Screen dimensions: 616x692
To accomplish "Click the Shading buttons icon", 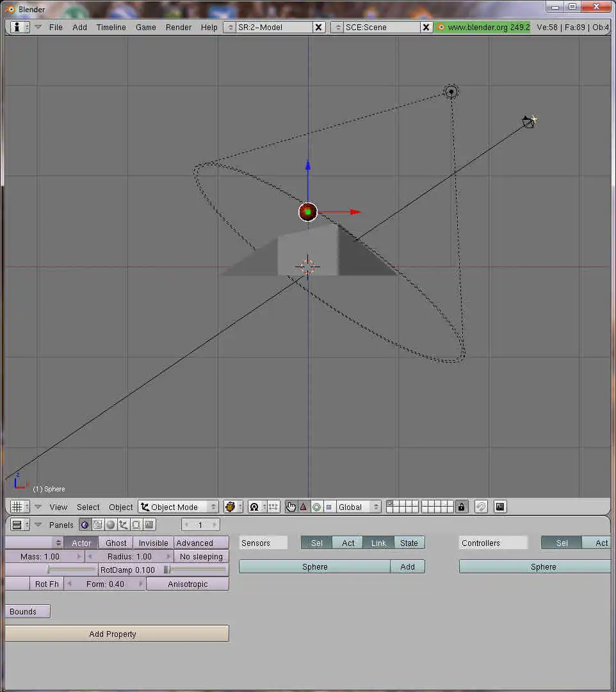I will [x=110, y=525].
